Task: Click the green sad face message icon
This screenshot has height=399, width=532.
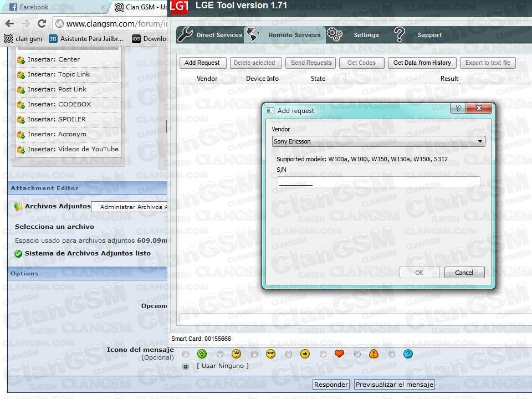Action: 202,354
